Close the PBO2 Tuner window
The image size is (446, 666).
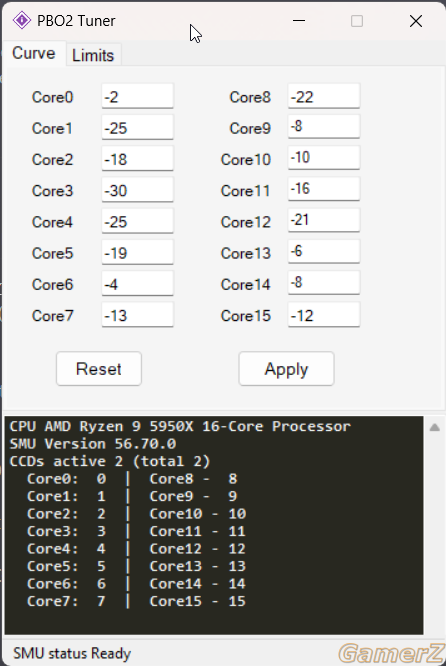416,21
